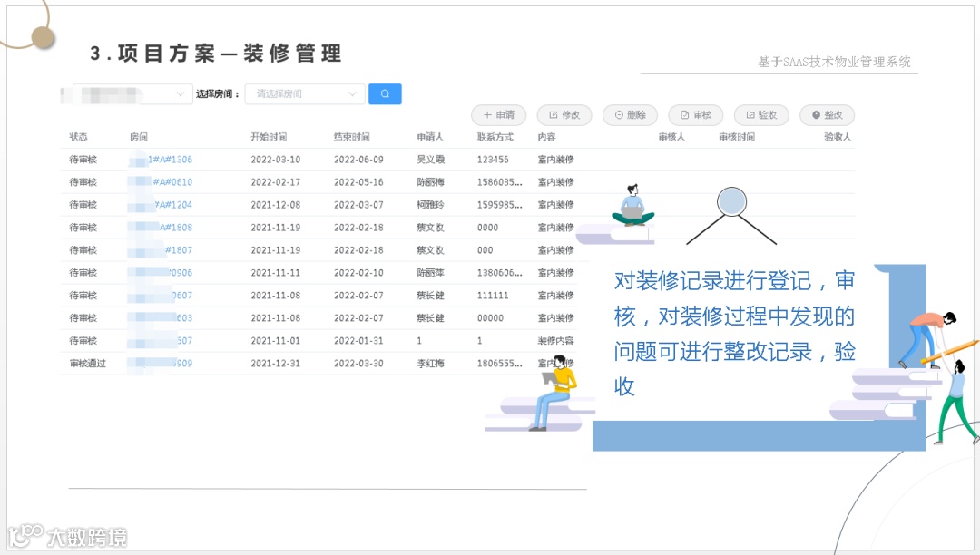This screenshot has width=980, height=555.
Task: Click contact number 1595985...
Action: click(499, 205)
